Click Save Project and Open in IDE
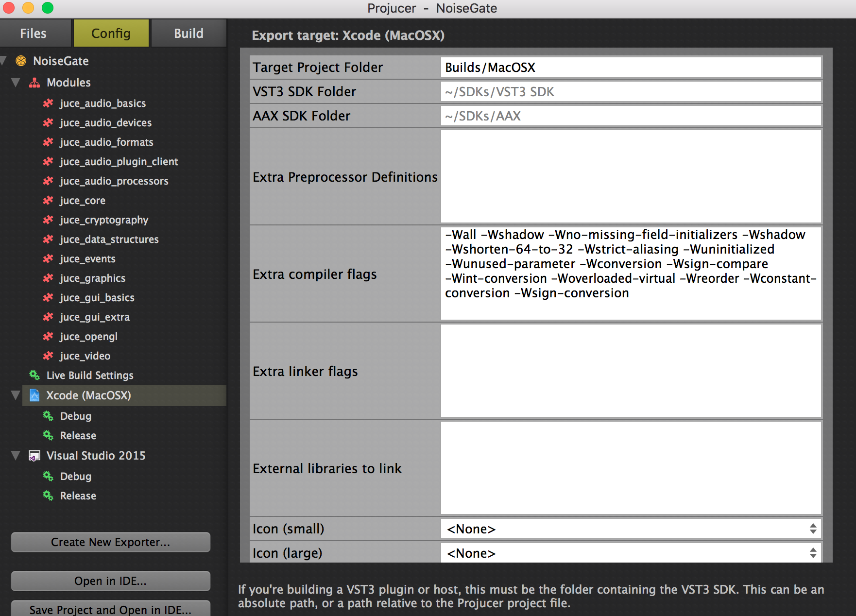 click(111, 609)
